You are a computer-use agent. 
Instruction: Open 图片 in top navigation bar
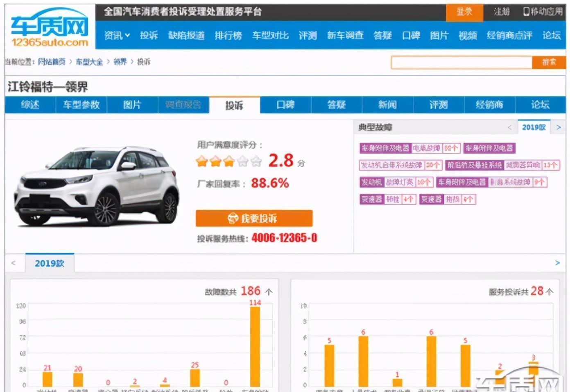pyautogui.click(x=439, y=36)
